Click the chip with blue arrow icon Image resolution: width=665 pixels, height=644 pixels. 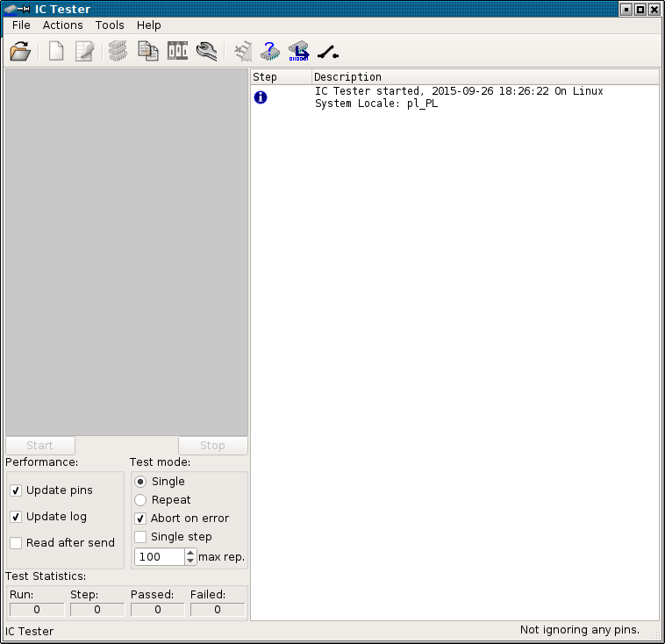(x=299, y=52)
